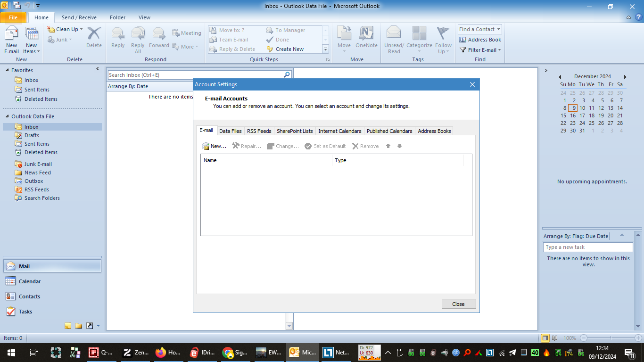644x362 pixels.
Task: Expand the Quick Steps gallery
Action: tap(325, 49)
